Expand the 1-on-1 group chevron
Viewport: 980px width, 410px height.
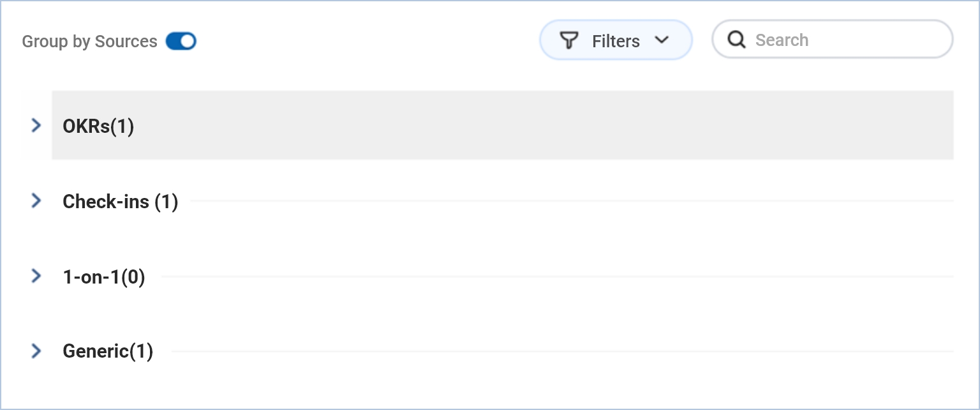[36, 276]
